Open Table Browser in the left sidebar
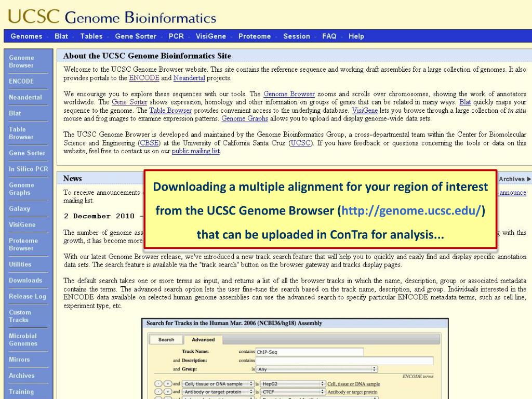This screenshot has width=532, height=399. [x=21, y=133]
